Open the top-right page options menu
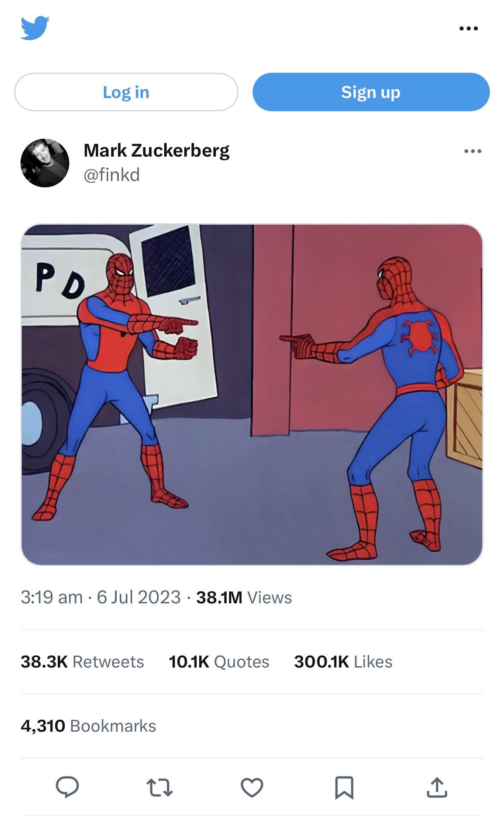 click(x=468, y=29)
